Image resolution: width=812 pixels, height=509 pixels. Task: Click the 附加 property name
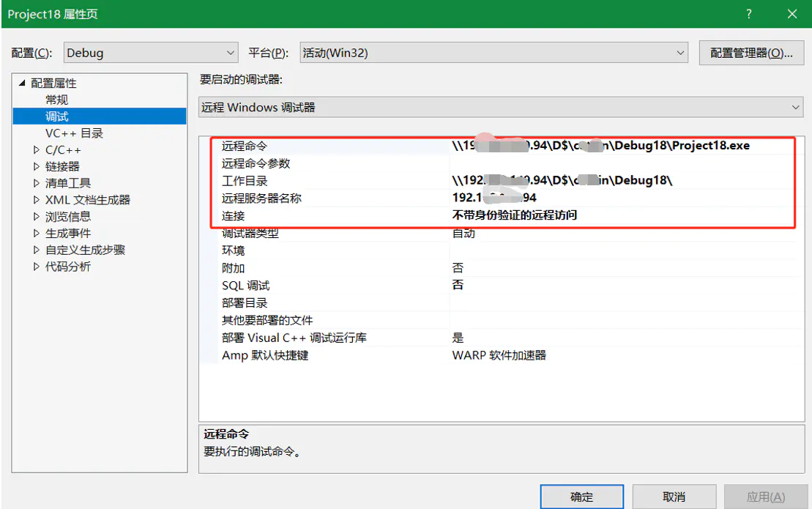click(x=233, y=268)
